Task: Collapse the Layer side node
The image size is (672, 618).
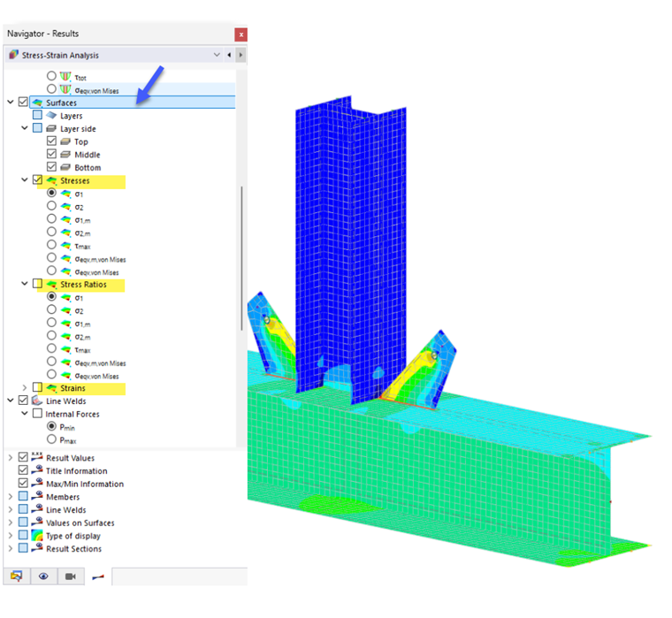Action: [25, 127]
